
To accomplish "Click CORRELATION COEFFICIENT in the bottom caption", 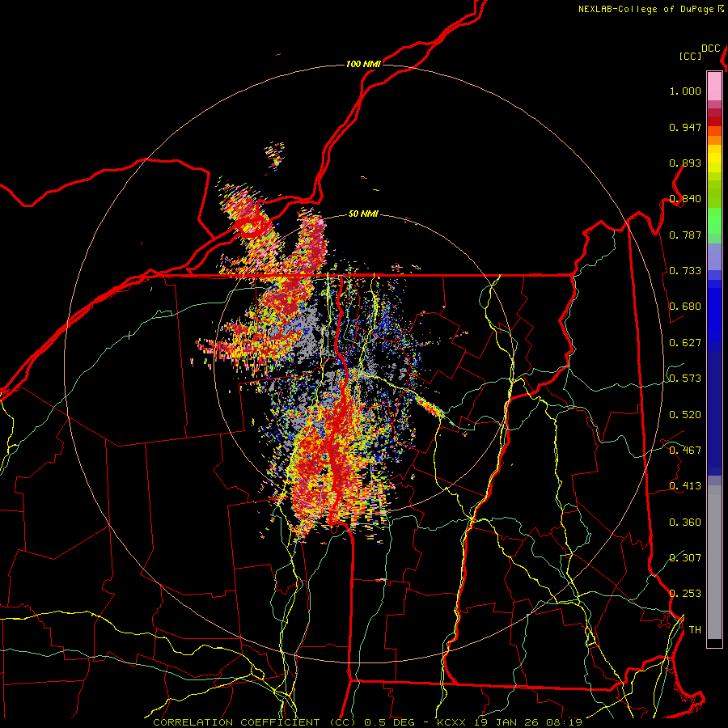I will (x=236, y=722).
